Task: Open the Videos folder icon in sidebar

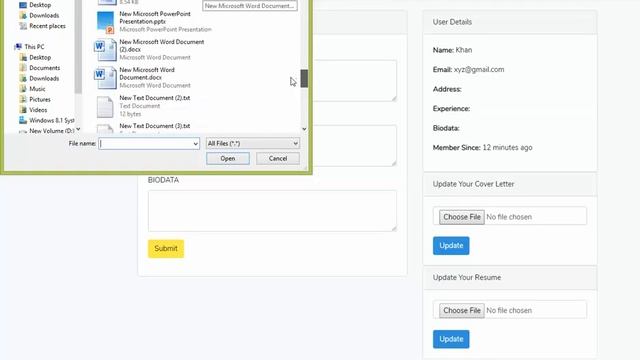Action: [23, 110]
